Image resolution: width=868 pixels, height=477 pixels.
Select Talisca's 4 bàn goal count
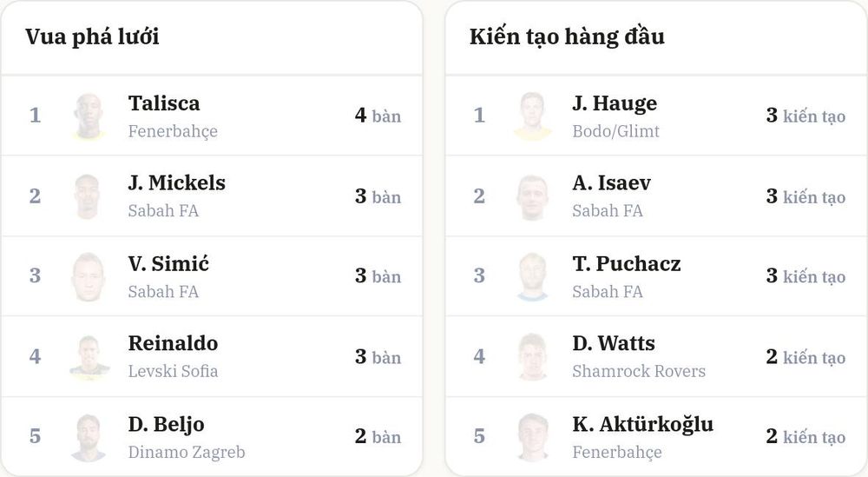tap(378, 116)
